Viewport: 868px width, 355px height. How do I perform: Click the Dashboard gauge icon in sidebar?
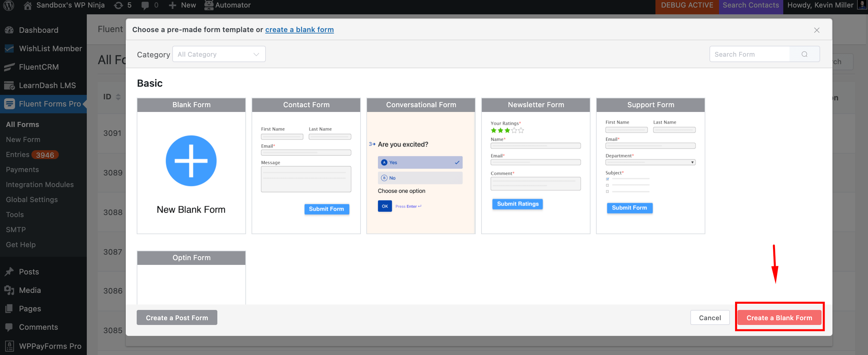coord(9,30)
